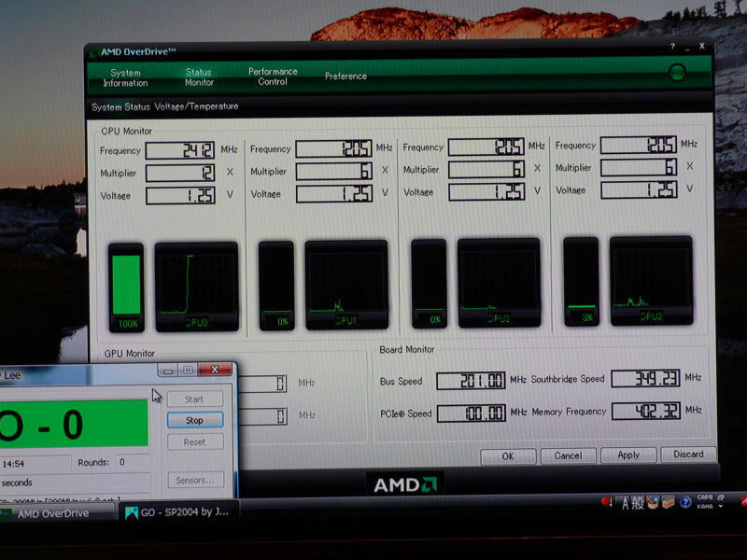Click the CPU0 100% usage bar
Screen dimensions: 747x560
pyautogui.click(x=126, y=287)
